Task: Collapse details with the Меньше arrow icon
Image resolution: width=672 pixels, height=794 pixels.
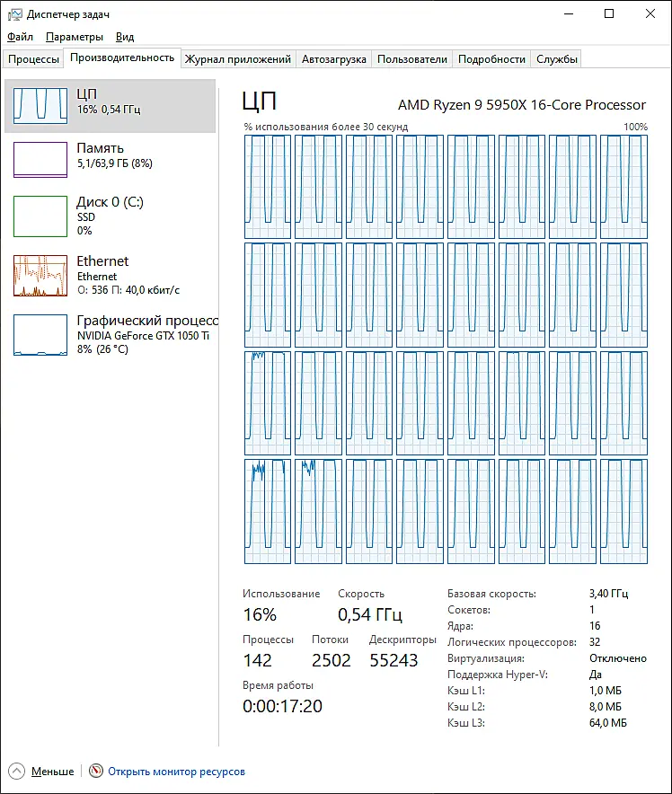Action: click(x=16, y=772)
